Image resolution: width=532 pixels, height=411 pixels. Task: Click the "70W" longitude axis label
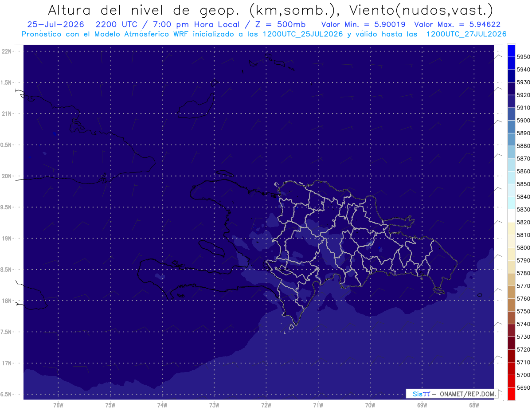[x=370, y=405]
